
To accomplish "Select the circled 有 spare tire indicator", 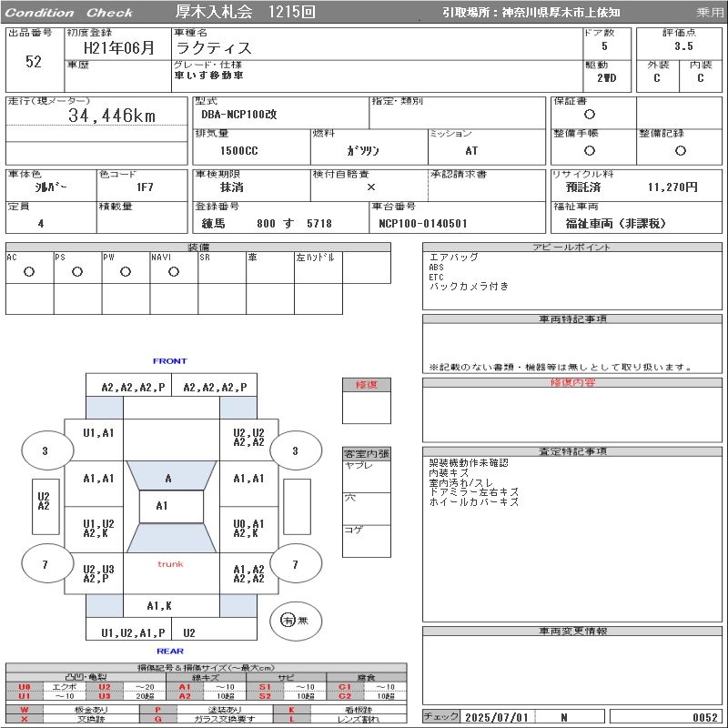I will point(288,620).
